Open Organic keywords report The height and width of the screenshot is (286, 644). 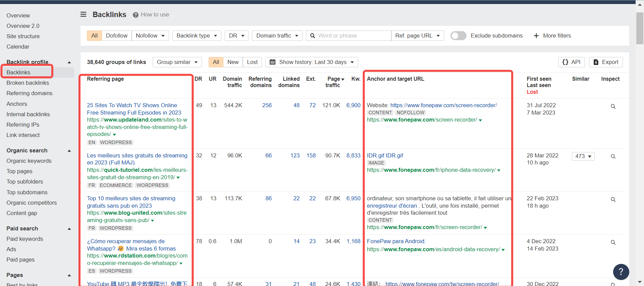click(x=29, y=161)
